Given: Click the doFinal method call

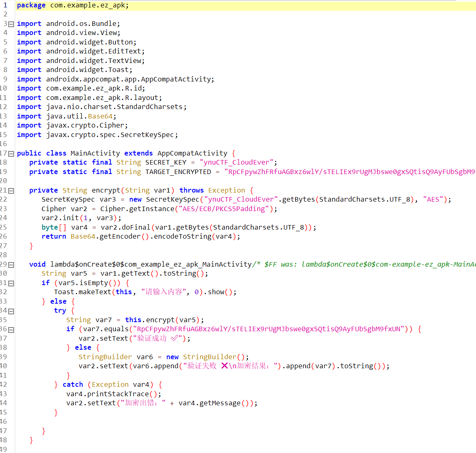Looking at the screenshot, I should [x=136, y=228].
